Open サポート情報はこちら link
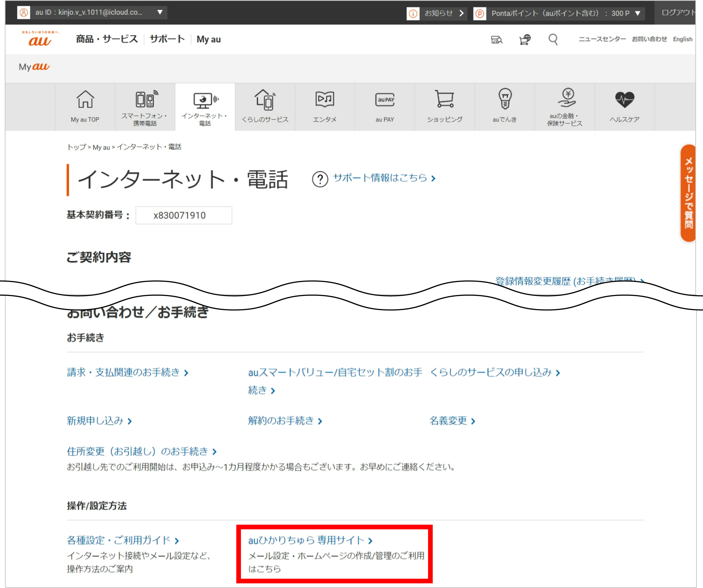Viewport: 703px width, 588px height. pyautogui.click(x=384, y=178)
